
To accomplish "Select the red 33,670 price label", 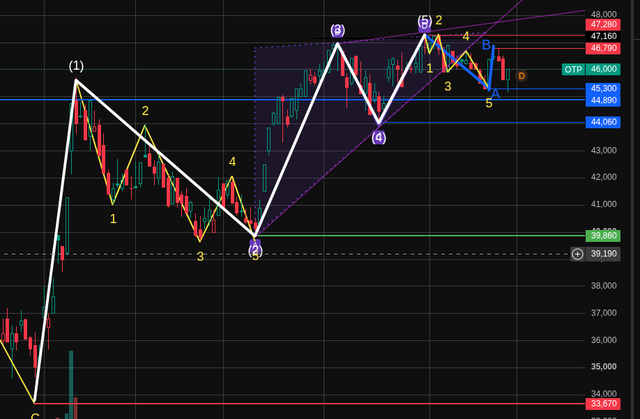I will point(603,404).
